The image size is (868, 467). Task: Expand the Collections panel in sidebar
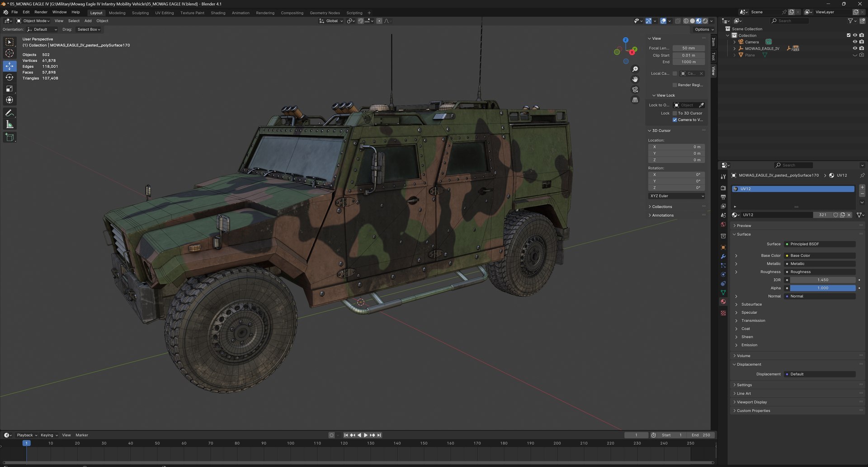pyautogui.click(x=662, y=207)
